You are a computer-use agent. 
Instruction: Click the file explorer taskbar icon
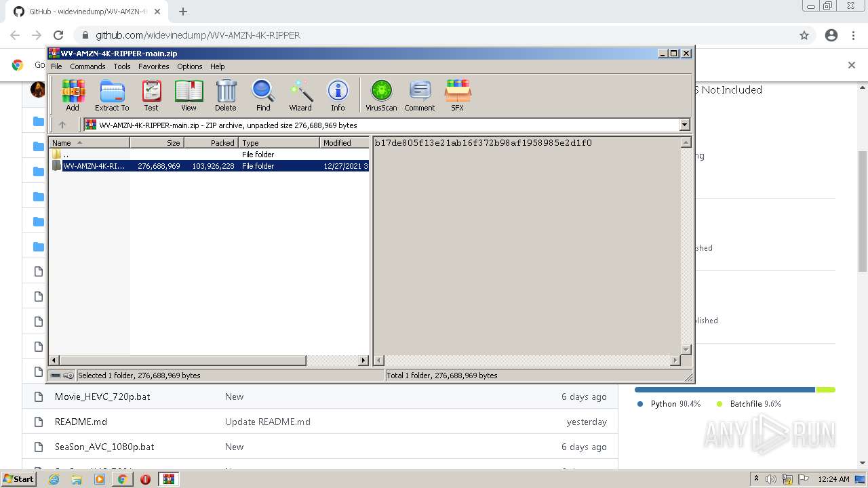pos(77,479)
